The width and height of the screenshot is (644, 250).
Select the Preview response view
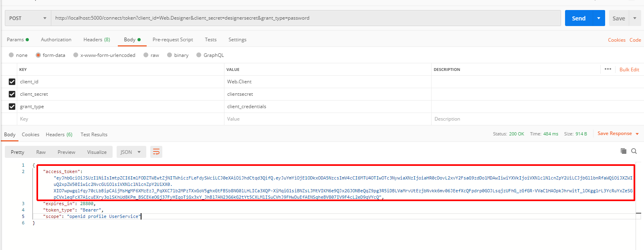click(x=67, y=152)
